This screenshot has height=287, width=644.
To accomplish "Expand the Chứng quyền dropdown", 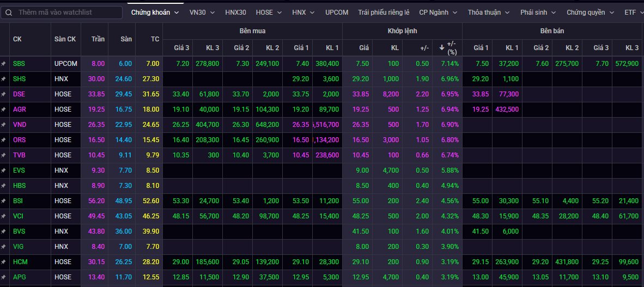I will (x=590, y=12).
